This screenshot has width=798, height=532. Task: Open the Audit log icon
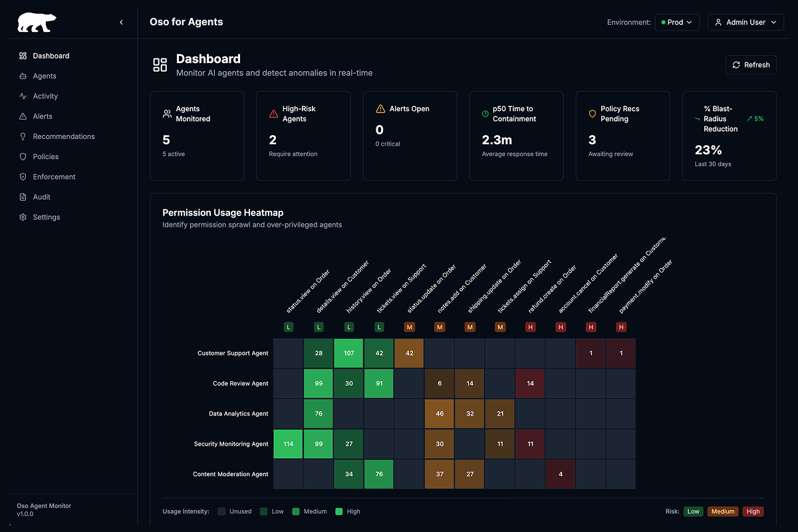(x=22, y=196)
